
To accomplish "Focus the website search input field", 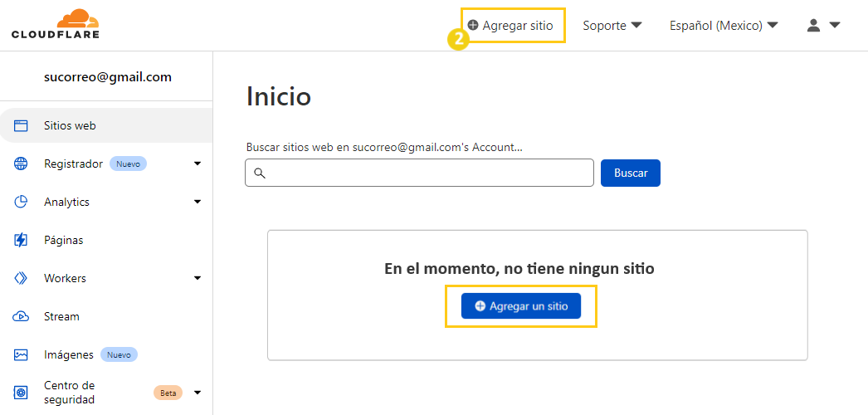I will tap(419, 173).
